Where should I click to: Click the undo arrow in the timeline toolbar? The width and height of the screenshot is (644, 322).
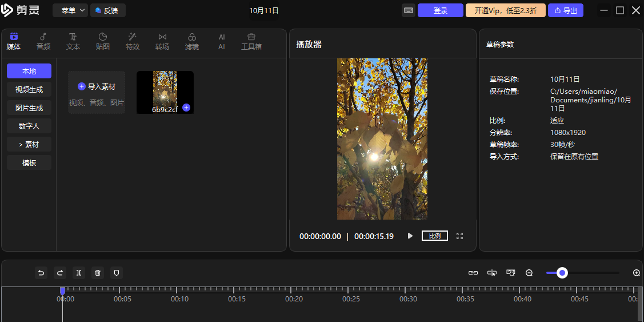pos(41,273)
